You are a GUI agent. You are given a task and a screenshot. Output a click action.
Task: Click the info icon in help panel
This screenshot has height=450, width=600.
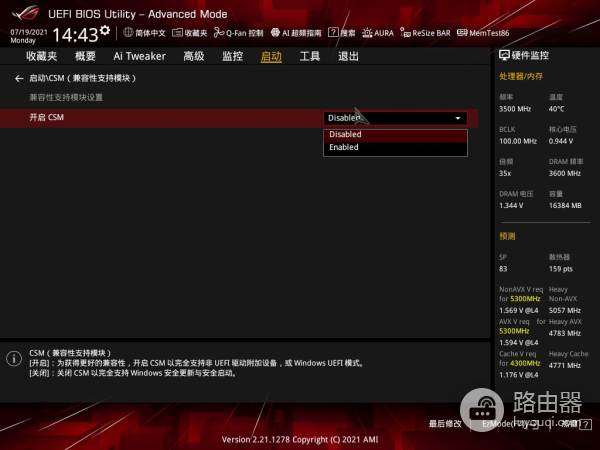14,359
